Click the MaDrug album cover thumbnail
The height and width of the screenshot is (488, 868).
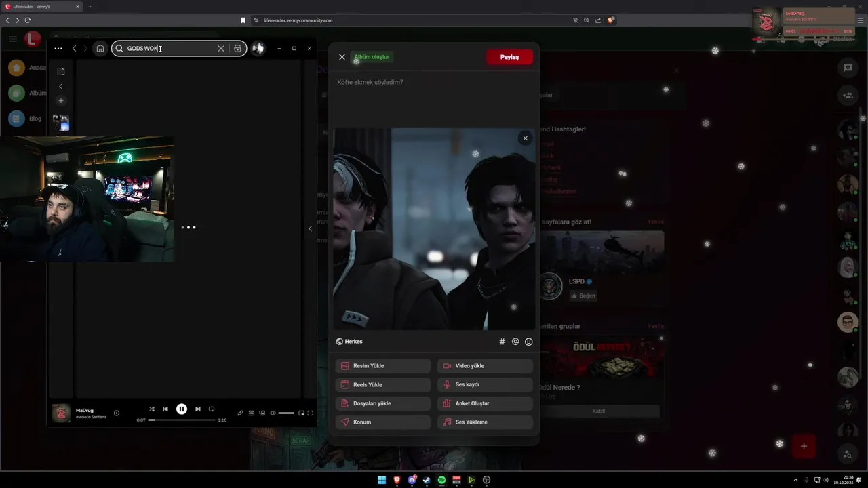[61, 413]
